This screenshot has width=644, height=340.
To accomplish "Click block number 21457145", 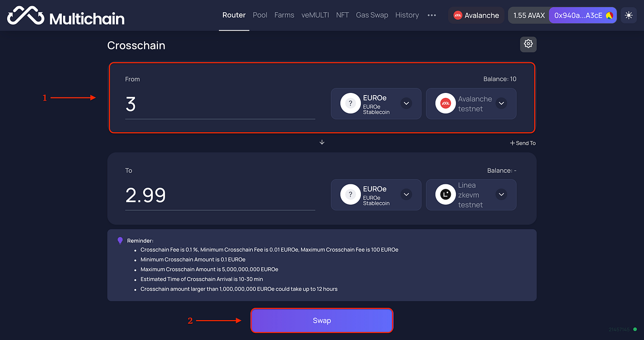I will click(619, 329).
